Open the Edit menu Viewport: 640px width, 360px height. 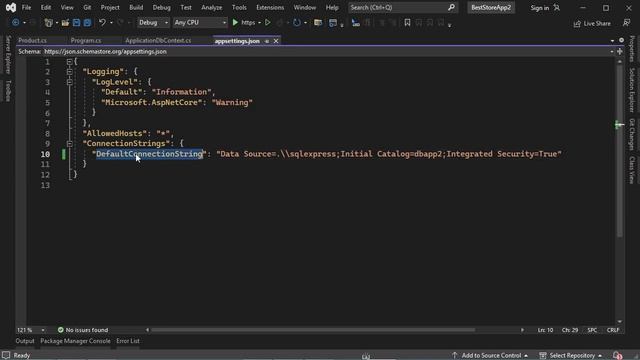point(46,7)
